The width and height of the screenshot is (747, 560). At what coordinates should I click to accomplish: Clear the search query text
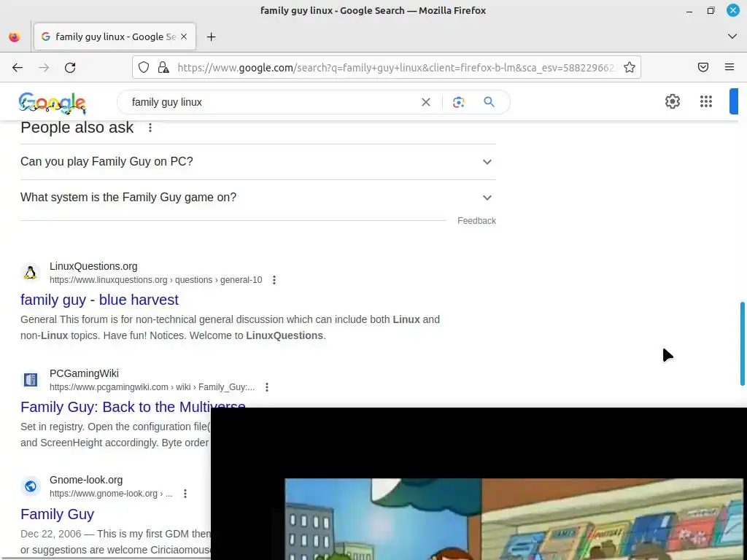[x=426, y=102]
